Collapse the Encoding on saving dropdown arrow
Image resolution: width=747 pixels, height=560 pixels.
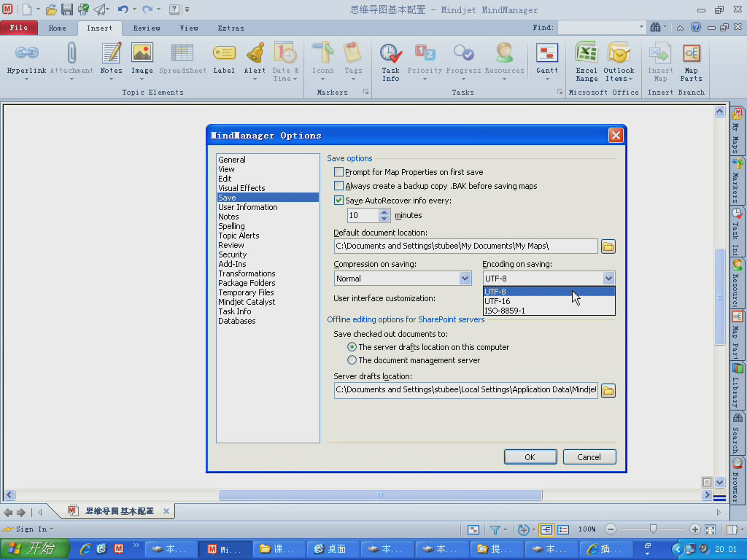608,278
